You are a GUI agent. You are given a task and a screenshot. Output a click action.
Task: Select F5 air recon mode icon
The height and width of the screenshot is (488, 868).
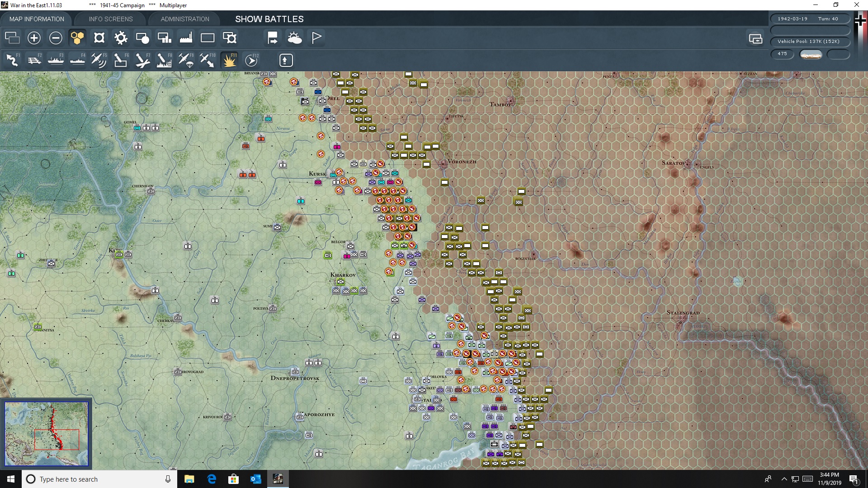pyautogui.click(x=99, y=60)
